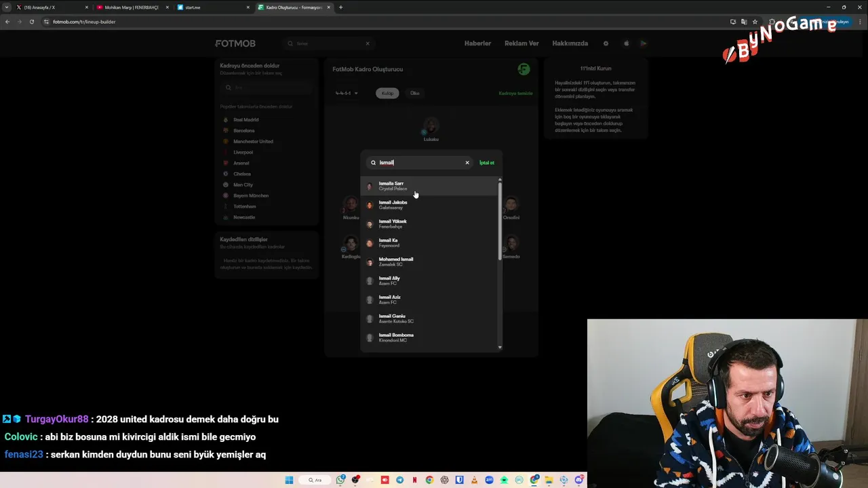Click the green FotMob logo badge
The width and height of the screenshot is (868, 488).
524,69
